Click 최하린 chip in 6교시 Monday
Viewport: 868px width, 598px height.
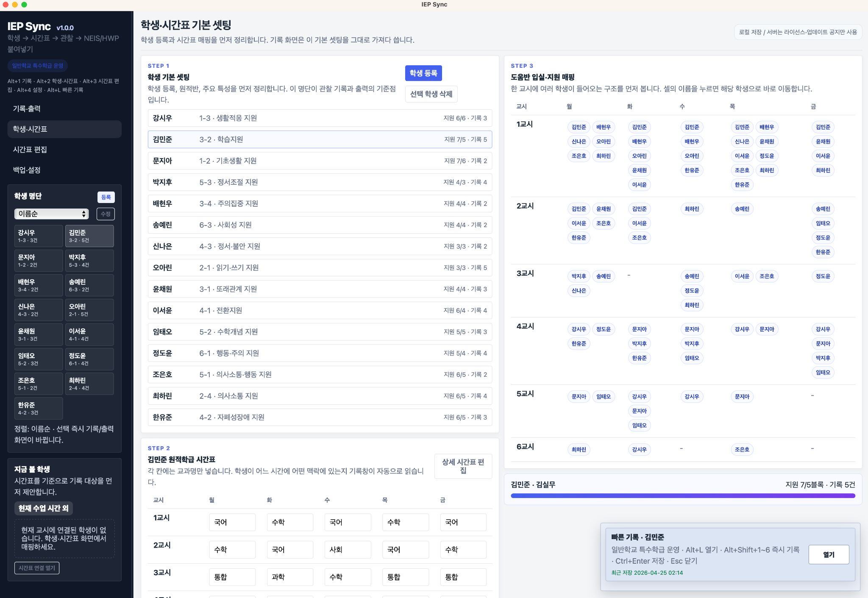pos(579,449)
